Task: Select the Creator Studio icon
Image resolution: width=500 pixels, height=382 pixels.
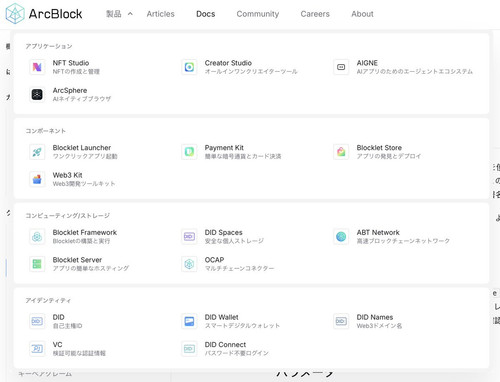Action: [x=189, y=67]
